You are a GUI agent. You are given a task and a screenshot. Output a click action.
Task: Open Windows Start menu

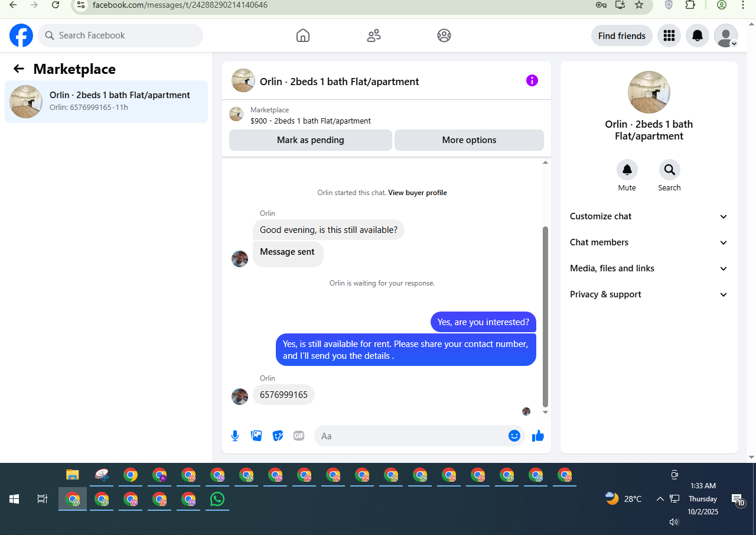coord(14,499)
